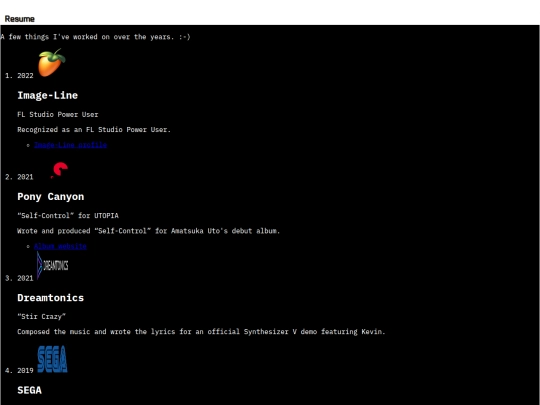Screen dimensions: 540x405
Task: Click the Resume heading
Action: coord(20,19)
